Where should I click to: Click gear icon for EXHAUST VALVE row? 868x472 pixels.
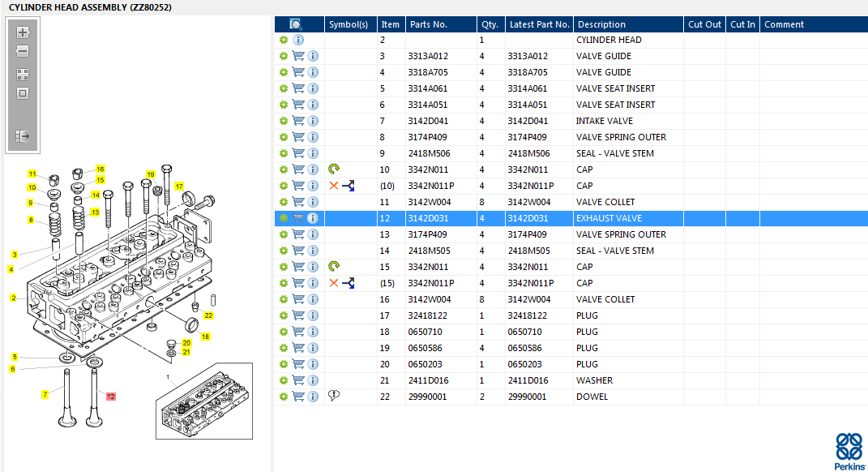coord(284,218)
